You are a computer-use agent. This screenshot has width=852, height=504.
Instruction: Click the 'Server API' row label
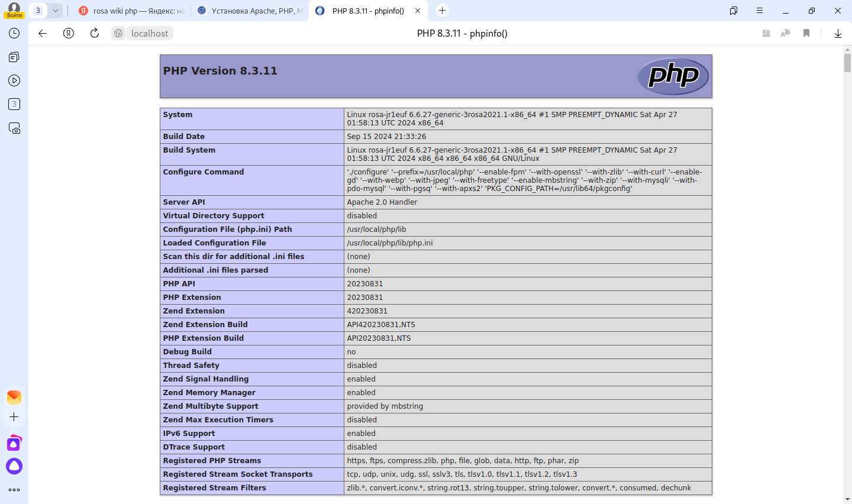[x=184, y=202]
